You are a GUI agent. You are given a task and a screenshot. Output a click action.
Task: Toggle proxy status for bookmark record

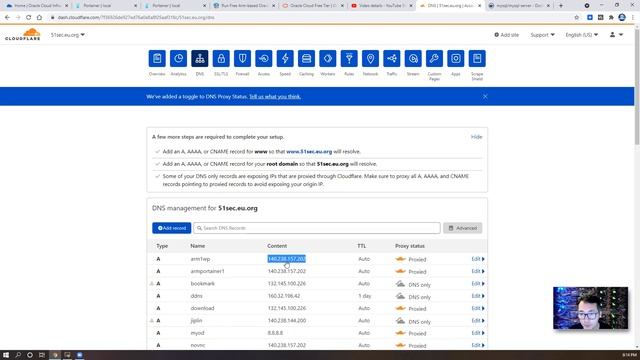tap(400, 284)
